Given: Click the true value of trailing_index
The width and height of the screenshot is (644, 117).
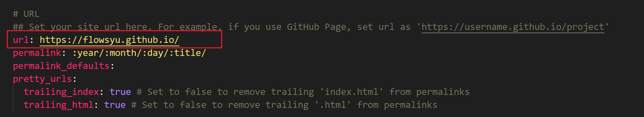Looking at the screenshot, I should (x=120, y=92).
